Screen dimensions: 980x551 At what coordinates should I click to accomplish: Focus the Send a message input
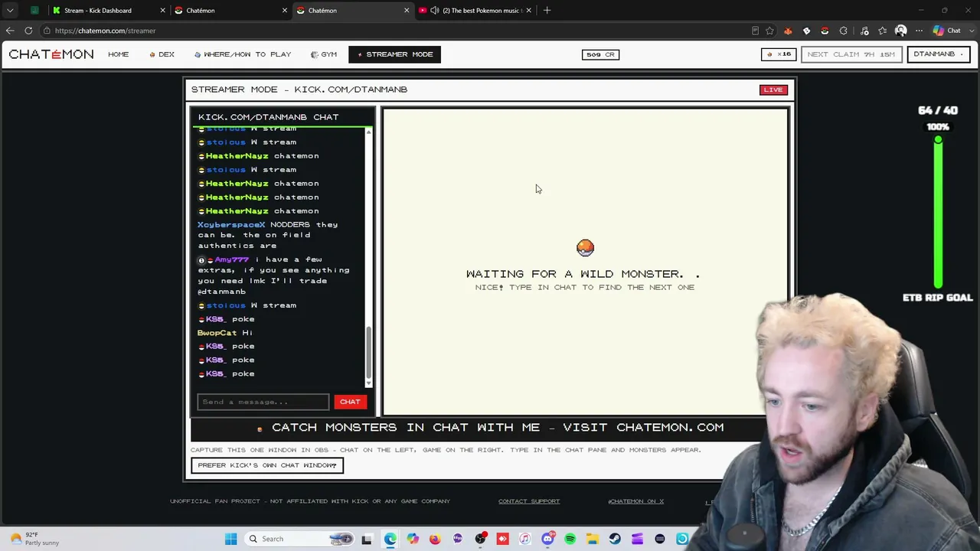tap(263, 402)
